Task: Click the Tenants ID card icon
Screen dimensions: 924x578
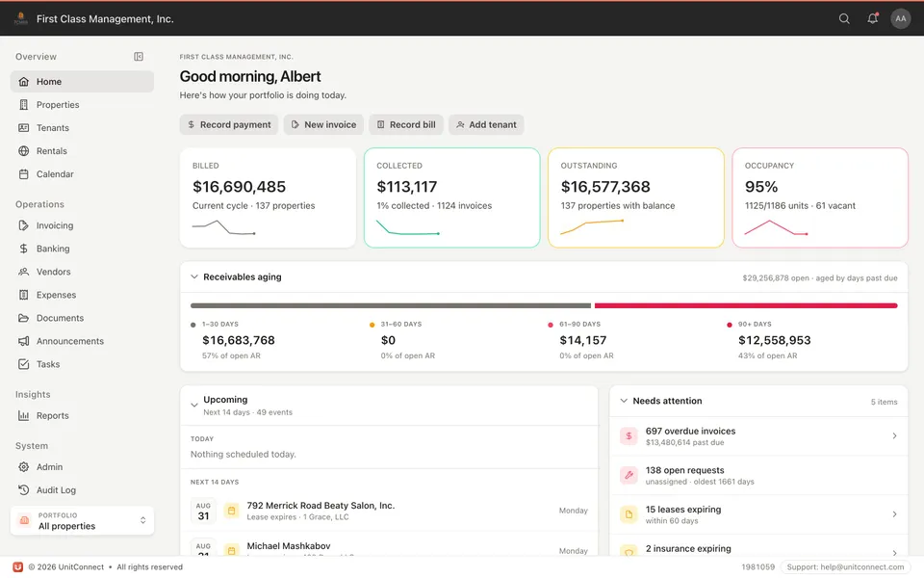Action: coord(23,127)
